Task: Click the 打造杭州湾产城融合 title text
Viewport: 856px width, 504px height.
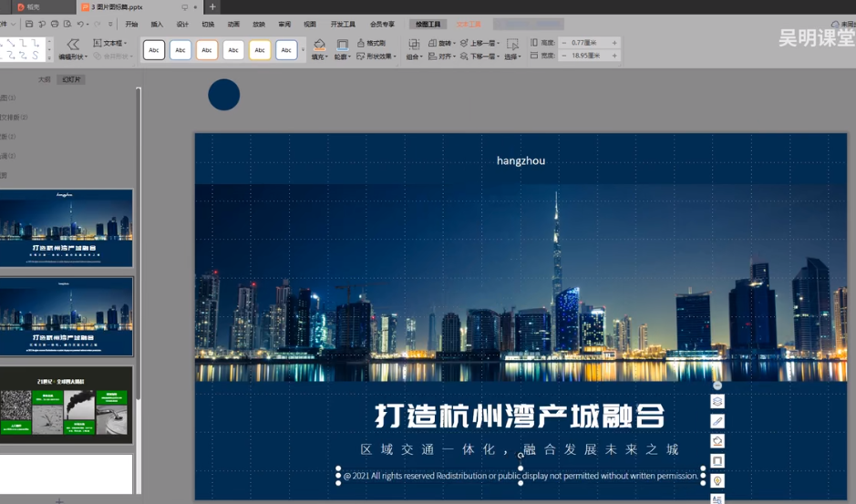Action: pyautogui.click(x=521, y=416)
